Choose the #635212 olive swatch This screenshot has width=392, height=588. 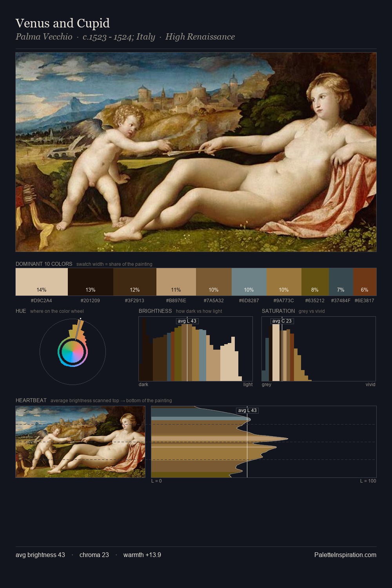click(315, 282)
